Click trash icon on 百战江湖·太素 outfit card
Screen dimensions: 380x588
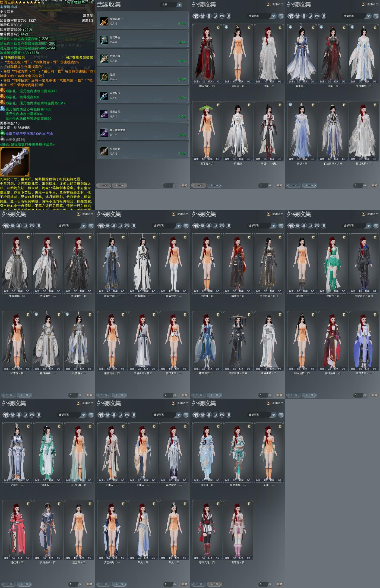point(344,105)
